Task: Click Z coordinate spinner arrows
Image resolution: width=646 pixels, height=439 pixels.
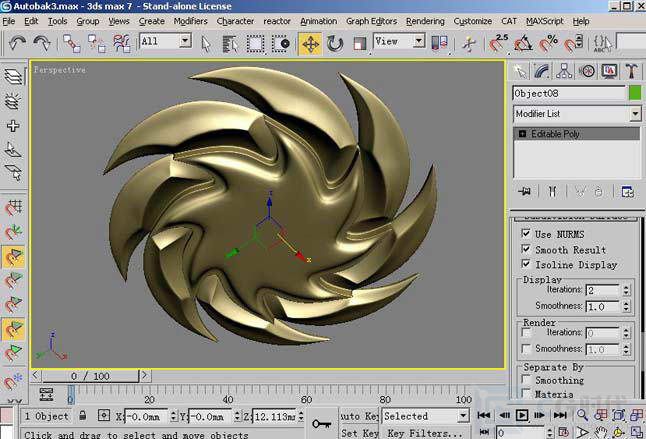Action: (x=301, y=416)
